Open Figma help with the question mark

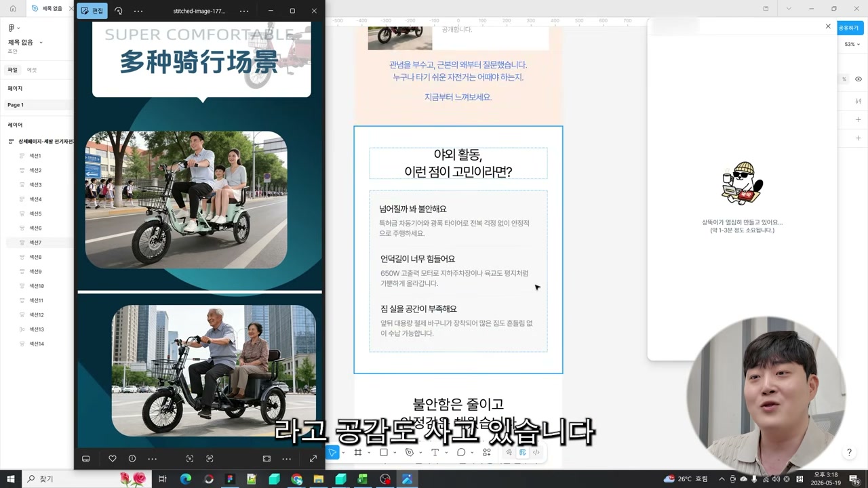(x=849, y=453)
